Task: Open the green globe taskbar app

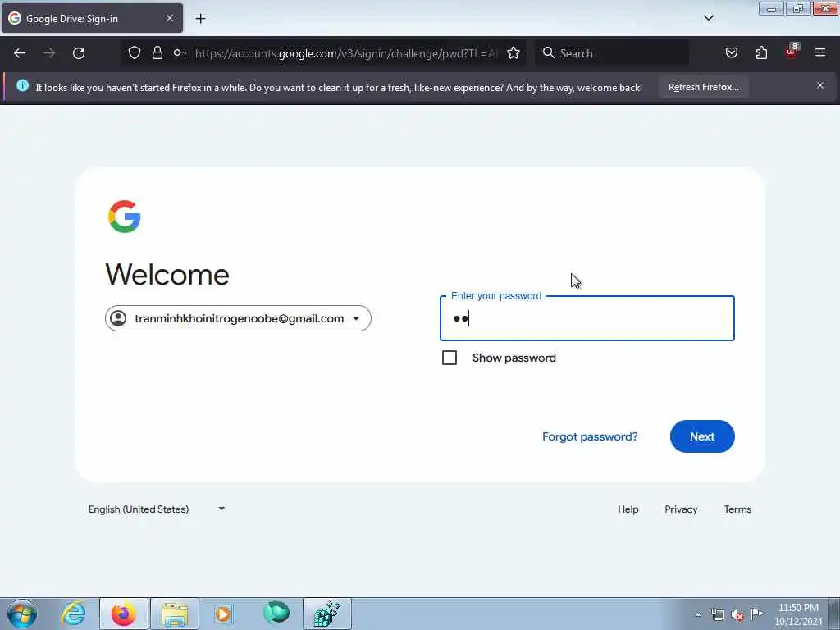Action: click(x=276, y=614)
